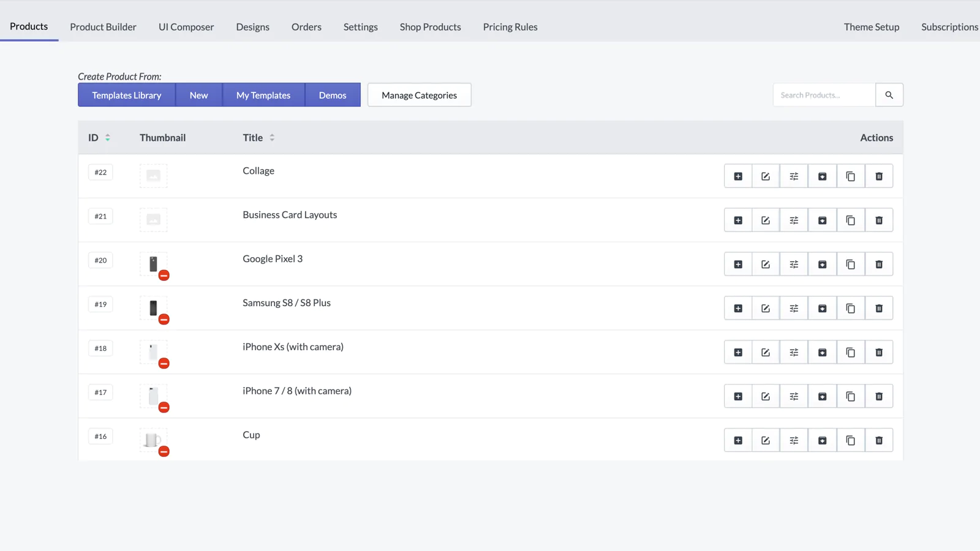Duplicate the iPhone Xs (with camera) product
The width and height of the screenshot is (980, 551).
click(x=850, y=353)
